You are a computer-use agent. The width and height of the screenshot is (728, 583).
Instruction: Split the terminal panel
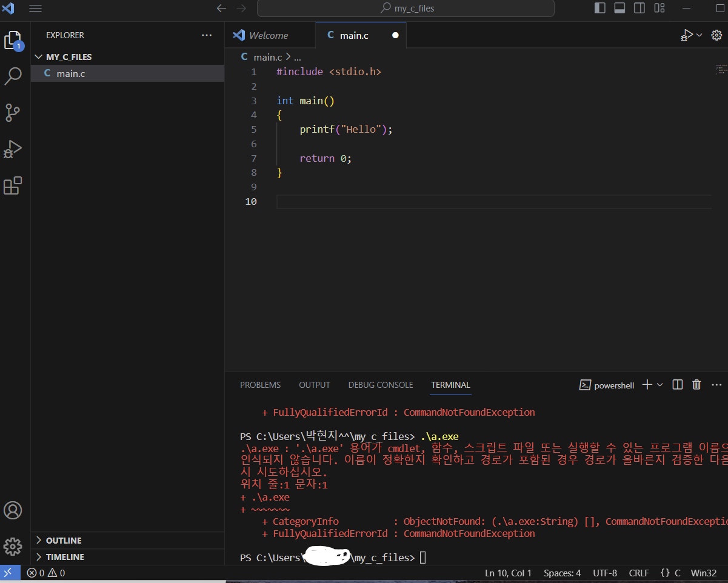678,385
